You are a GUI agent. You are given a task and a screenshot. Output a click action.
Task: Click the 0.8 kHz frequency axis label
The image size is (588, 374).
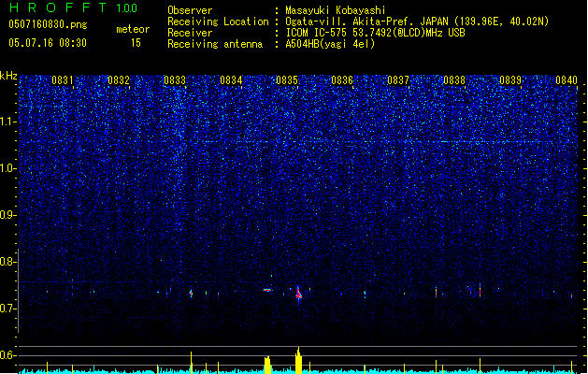pos(7,262)
